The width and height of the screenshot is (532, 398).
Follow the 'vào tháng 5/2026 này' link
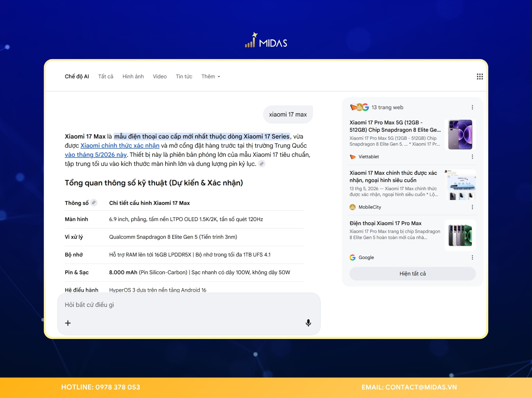tap(96, 155)
